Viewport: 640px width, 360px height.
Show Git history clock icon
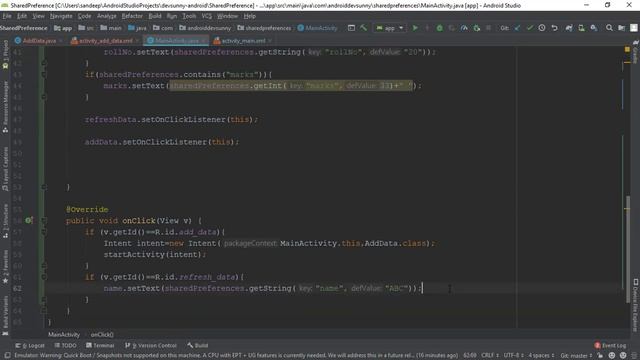(542, 28)
